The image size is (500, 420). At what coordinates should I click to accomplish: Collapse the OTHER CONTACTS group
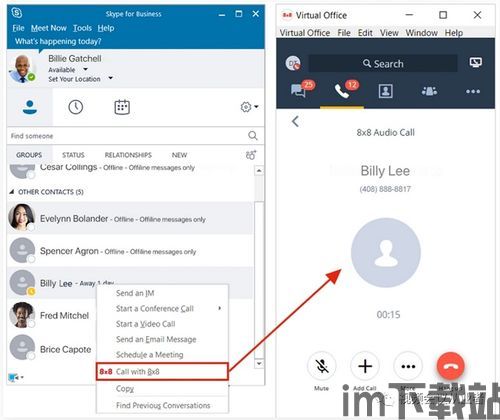[12, 192]
